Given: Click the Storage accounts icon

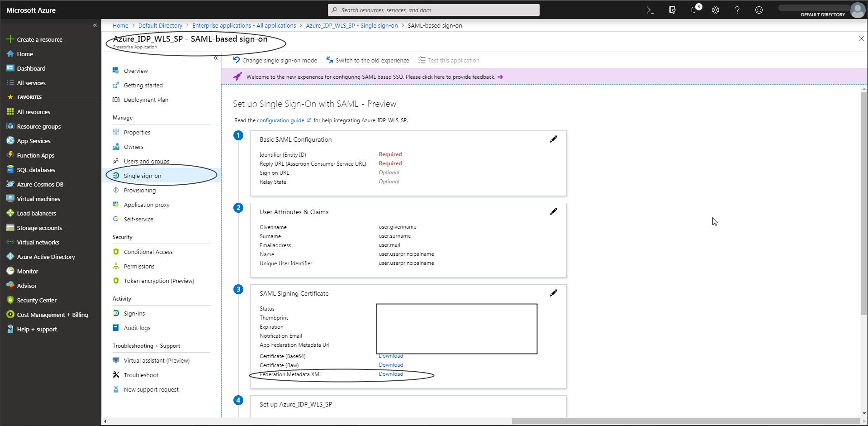Looking at the screenshot, I should coord(10,228).
